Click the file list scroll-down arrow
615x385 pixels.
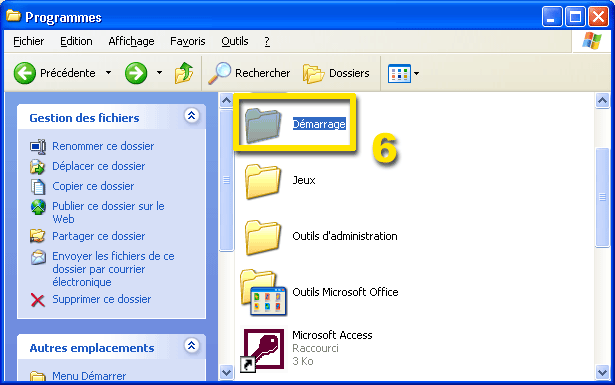[602, 372]
